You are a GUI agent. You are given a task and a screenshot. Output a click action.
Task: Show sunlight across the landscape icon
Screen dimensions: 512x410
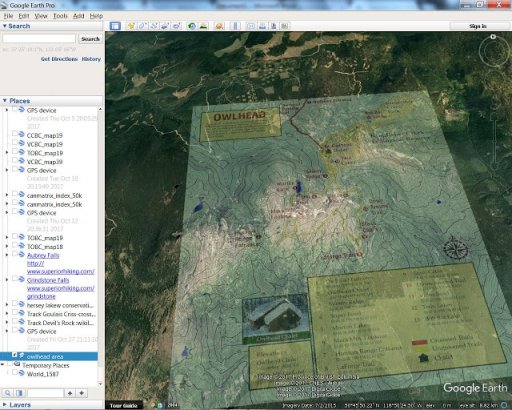[203, 26]
